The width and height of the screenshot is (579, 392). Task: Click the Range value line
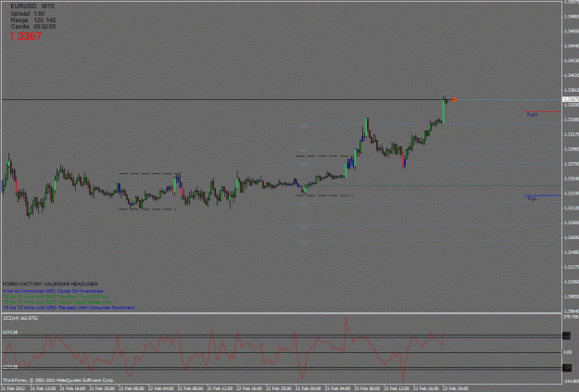coord(33,20)
